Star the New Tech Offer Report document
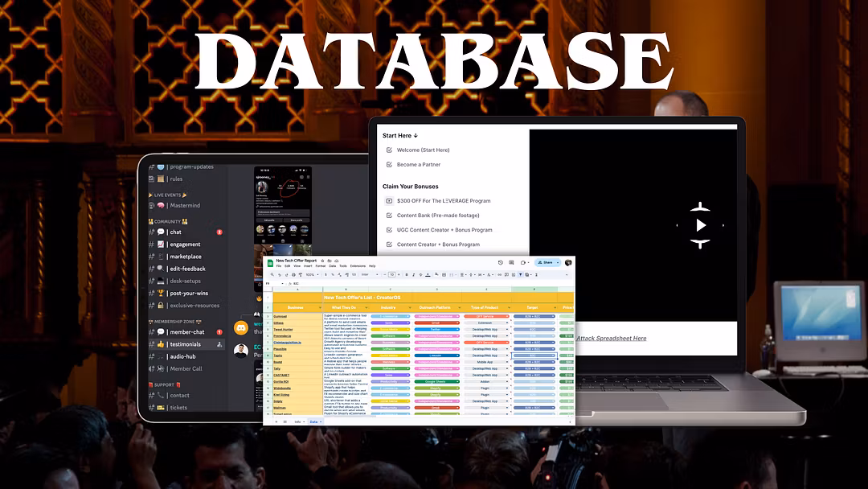Viewport: 868px width, 489px height. pyautogui.click(x=323, y=261)
